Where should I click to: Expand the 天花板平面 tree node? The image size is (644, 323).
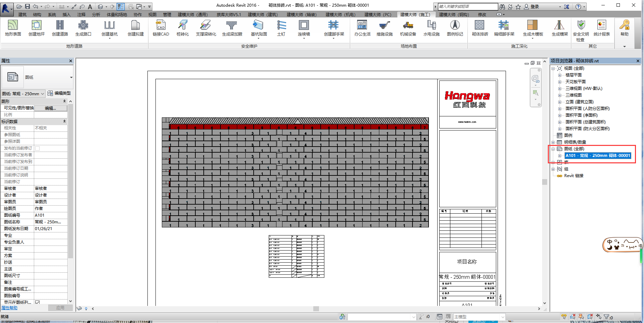click(560, 82)
